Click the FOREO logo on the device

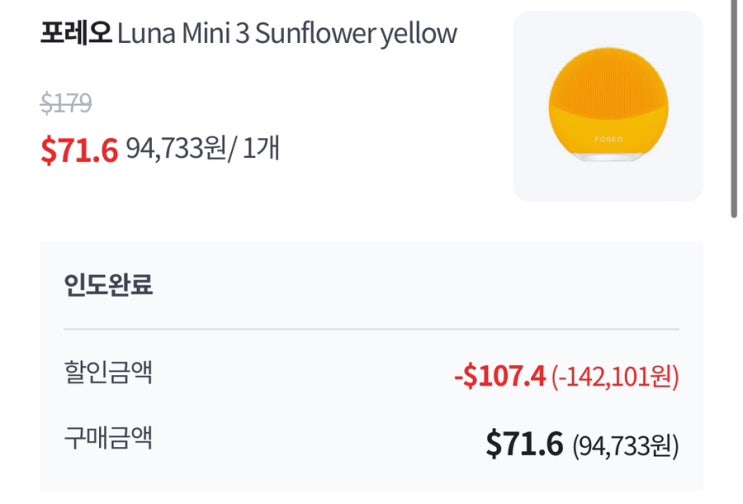[x=607, y=139]
